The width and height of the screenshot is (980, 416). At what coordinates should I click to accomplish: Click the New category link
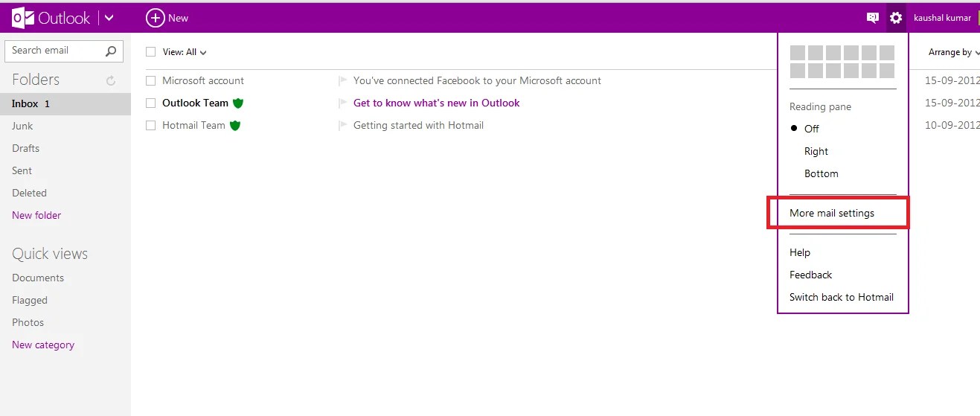pyautogui.click(x=43, y=345)
